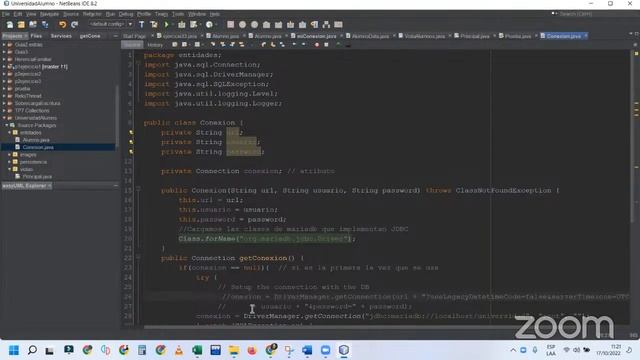
Task: Close the easyUML Explorer panel
Action: click(x=50, y=186)
